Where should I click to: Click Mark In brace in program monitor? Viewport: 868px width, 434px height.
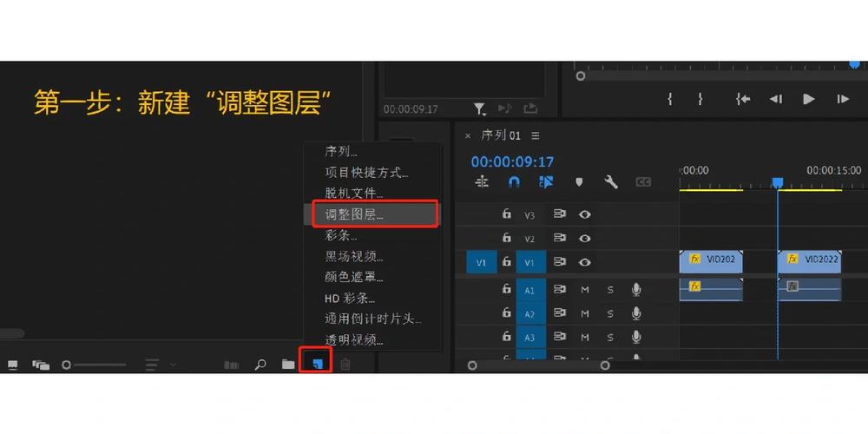point(670,99)
